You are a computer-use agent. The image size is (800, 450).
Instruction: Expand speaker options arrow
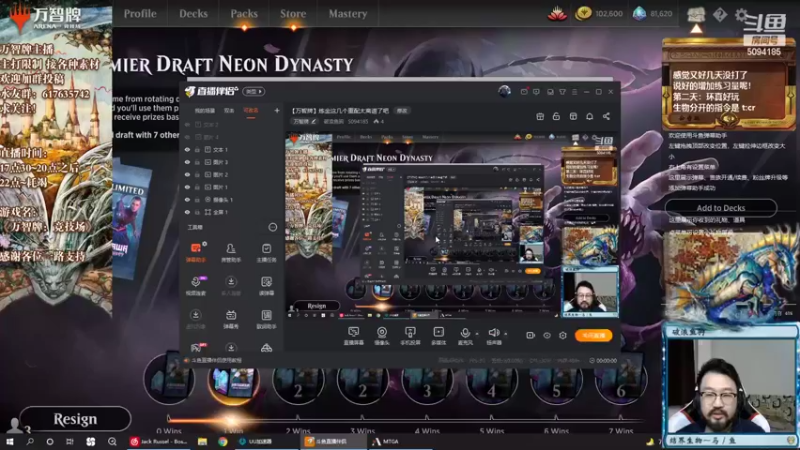pos(506,334)
